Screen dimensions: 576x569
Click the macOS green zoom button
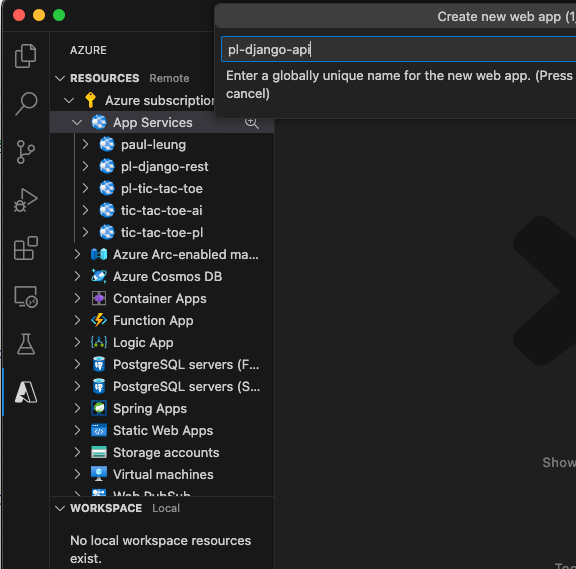tap(59, 15)
